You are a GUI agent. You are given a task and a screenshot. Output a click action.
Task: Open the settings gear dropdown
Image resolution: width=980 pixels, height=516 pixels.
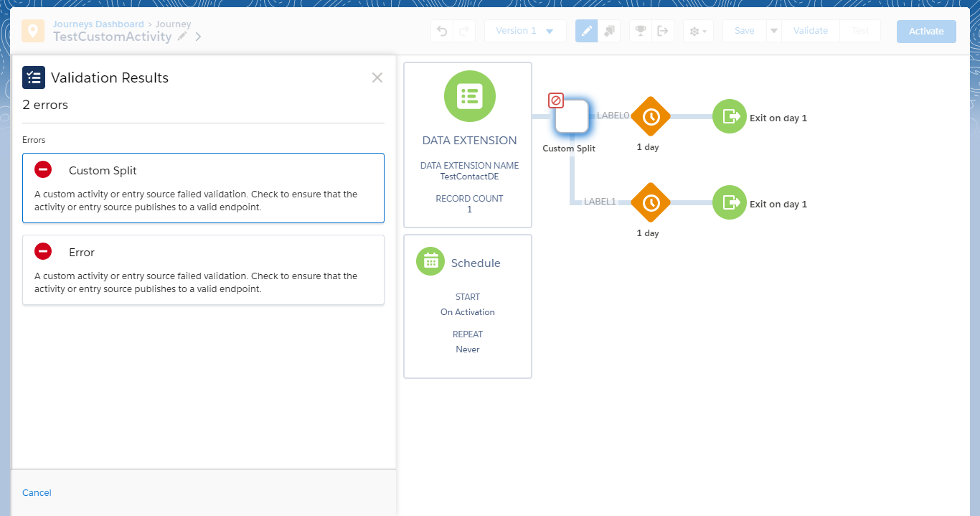pos(697,32)
